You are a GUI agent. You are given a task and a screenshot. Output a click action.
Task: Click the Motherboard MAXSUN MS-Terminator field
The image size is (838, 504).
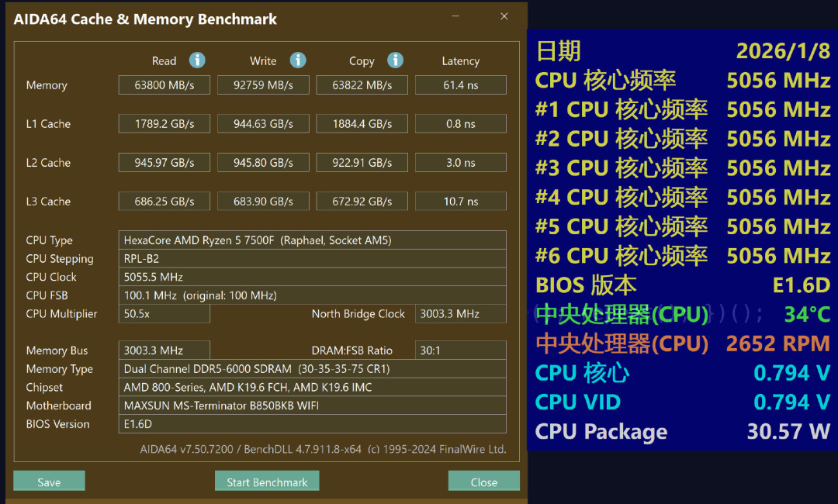pos(312,406)
